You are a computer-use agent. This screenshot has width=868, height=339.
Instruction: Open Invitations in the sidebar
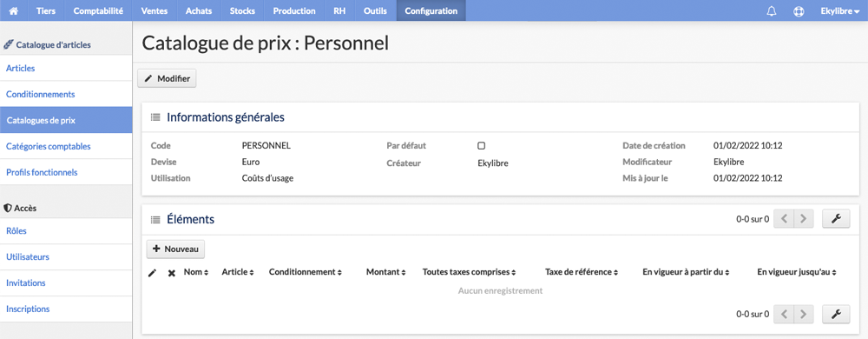click(x=66, y=283)
